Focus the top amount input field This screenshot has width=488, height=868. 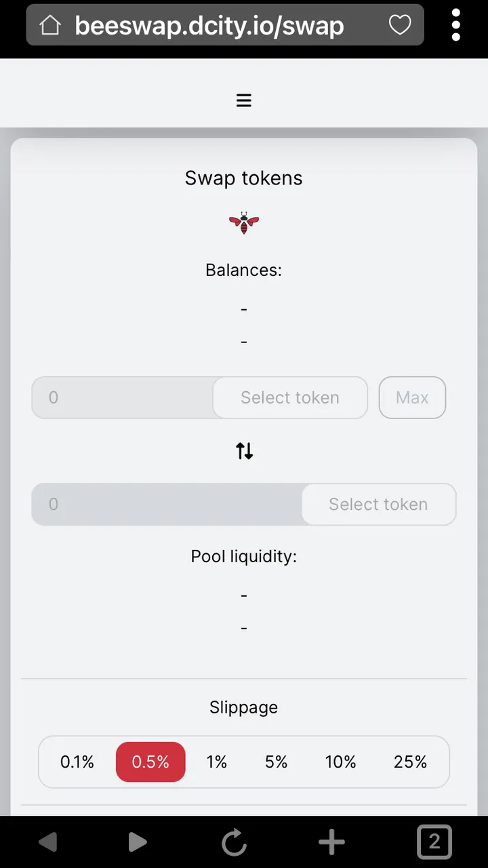pos(123,397)
